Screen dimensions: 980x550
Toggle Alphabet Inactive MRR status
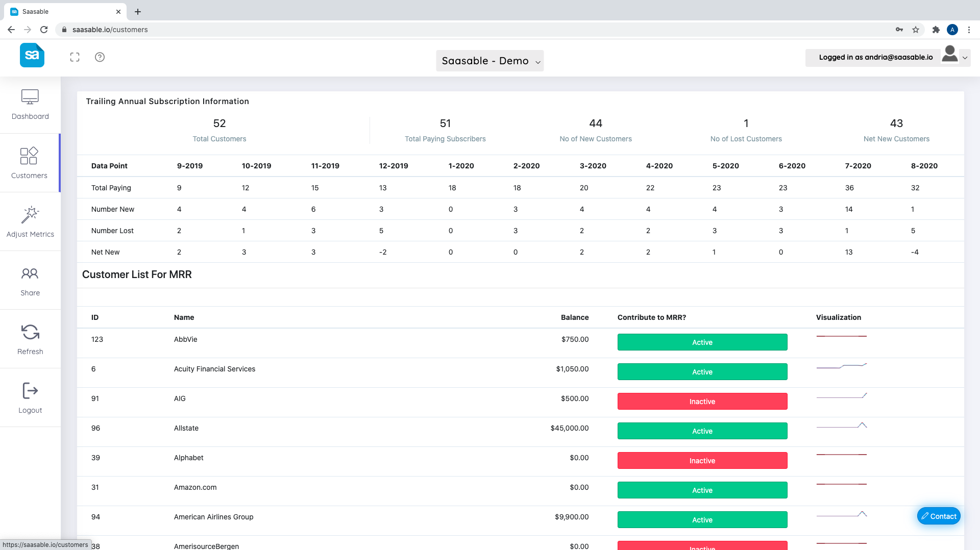click(x=702, y=461)
